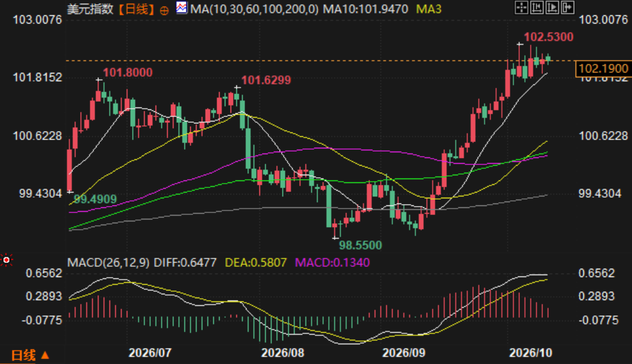Click the crosshair cursor icon at top right

[521, 8]
